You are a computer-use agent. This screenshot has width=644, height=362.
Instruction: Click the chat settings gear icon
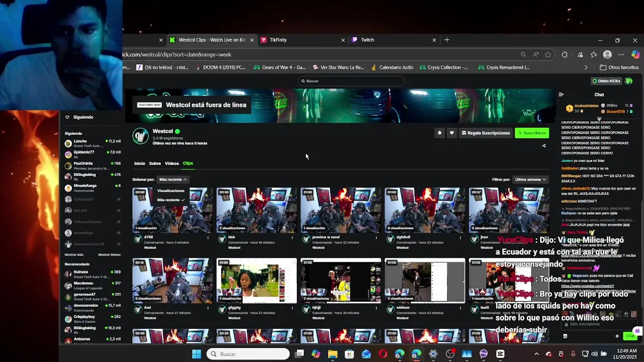click(x=617, y=336)
